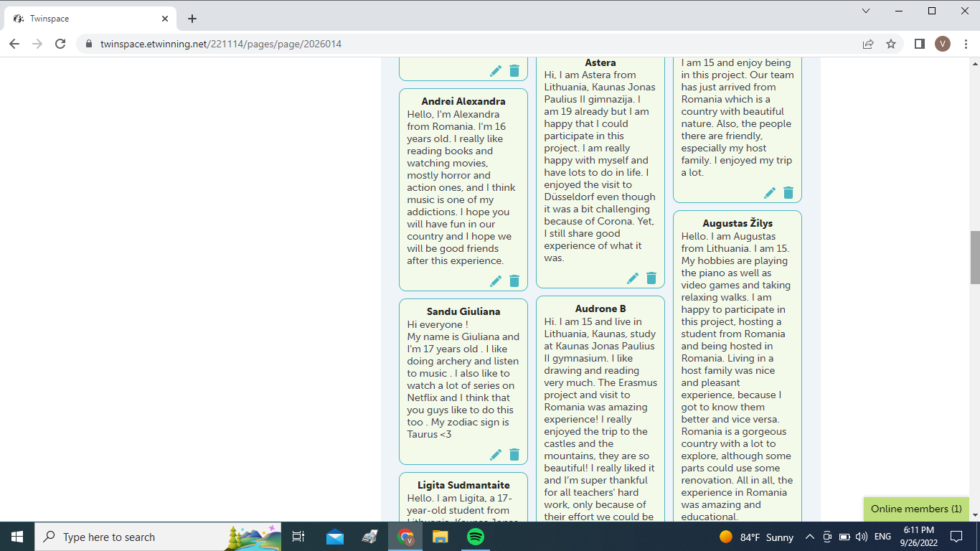Viewport: 980px width, 551px height.
Task: Click the name Augustas Žilys
Action: [x=738, y=223]
